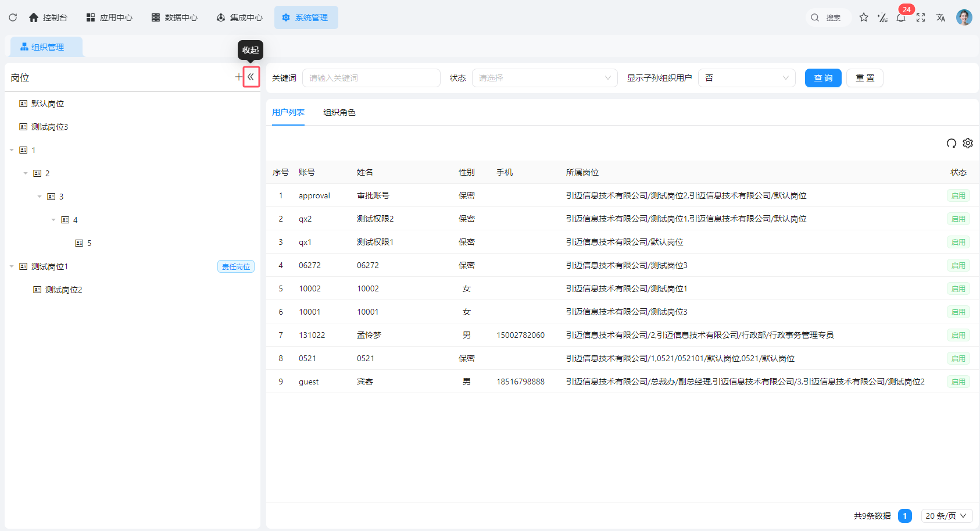
Task: Open the 显示子孙组织用户 dropdown
Action: [746, 78]
